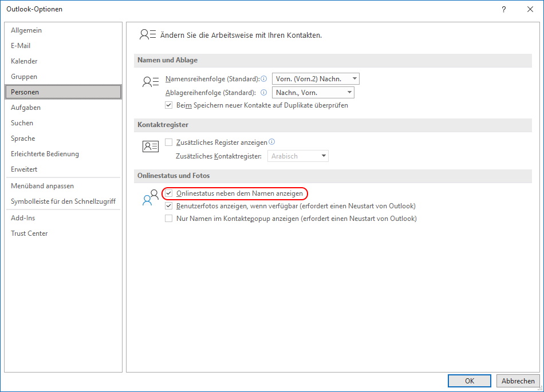This screenshot has width=544, height=392.
Task: Click the contacts header icon at page top
Action: (x=147, y=34)
